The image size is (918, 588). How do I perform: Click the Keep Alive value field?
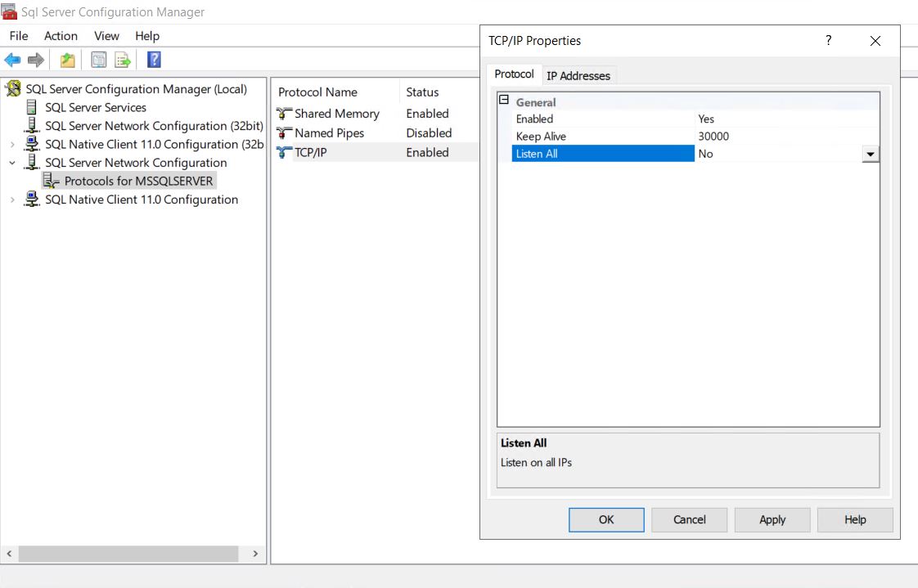coord(785,137)
